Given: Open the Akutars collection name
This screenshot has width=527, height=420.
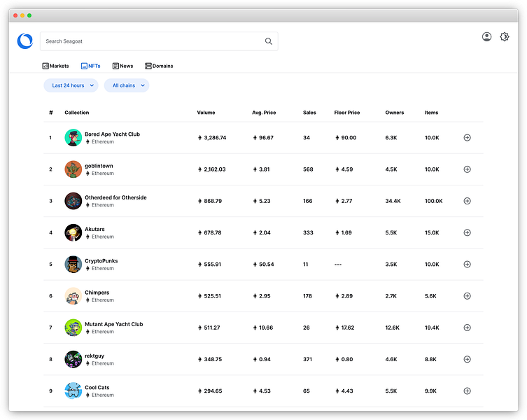Looking at the screenshot, I should [94, 229].
